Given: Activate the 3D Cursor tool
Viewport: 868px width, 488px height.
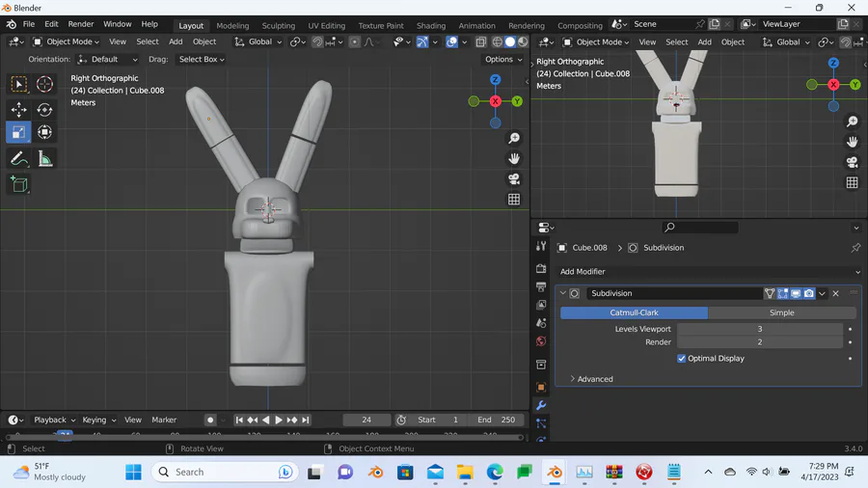Looking at the screenshot, I should click(x=44, y=85).
